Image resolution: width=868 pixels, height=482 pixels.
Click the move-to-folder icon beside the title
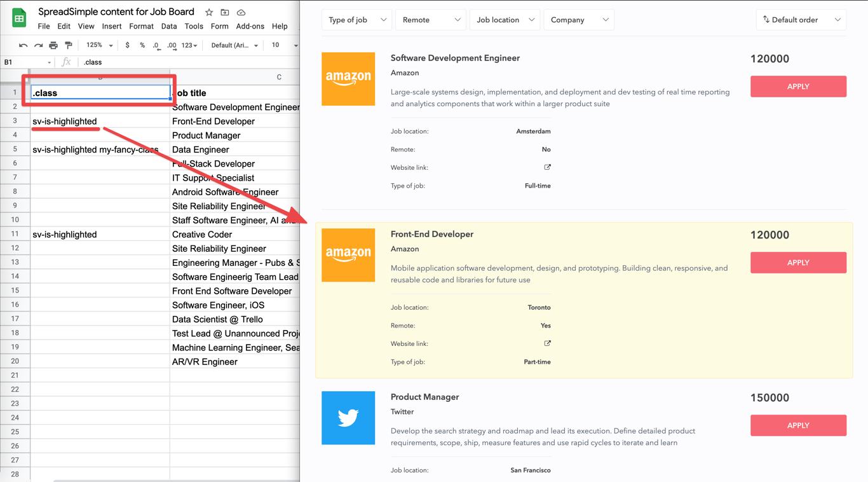click(225, 12)
